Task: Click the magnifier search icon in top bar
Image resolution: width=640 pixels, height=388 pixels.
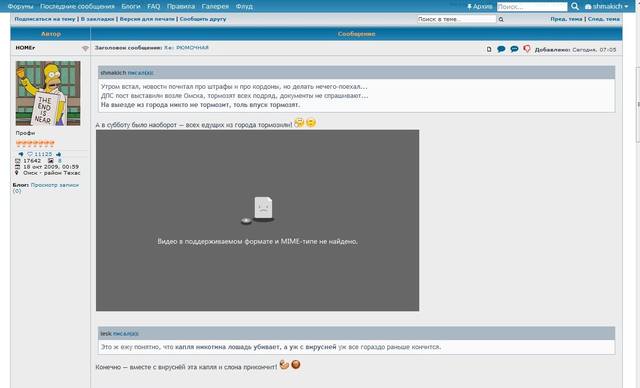Action: tap(575, 7)
